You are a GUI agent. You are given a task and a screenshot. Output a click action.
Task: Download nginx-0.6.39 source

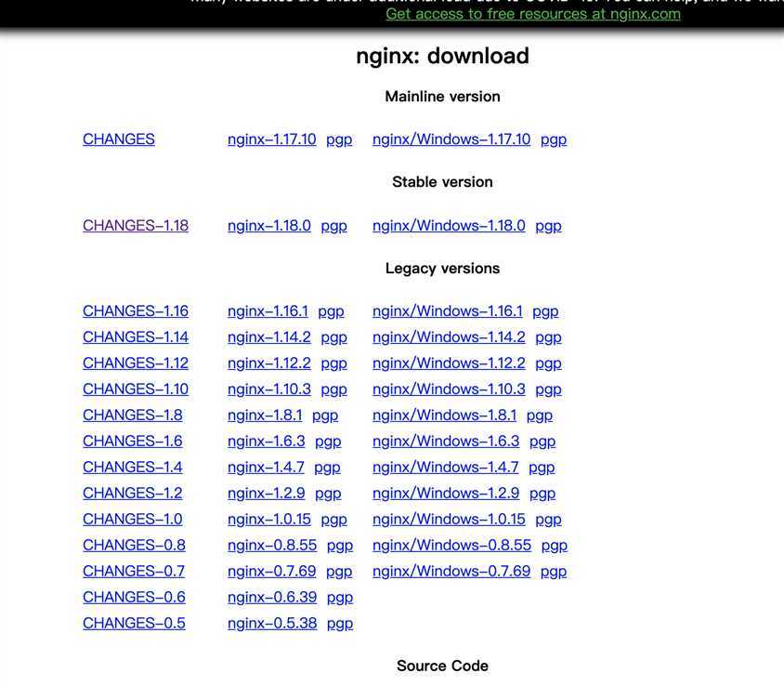point(272,598)
